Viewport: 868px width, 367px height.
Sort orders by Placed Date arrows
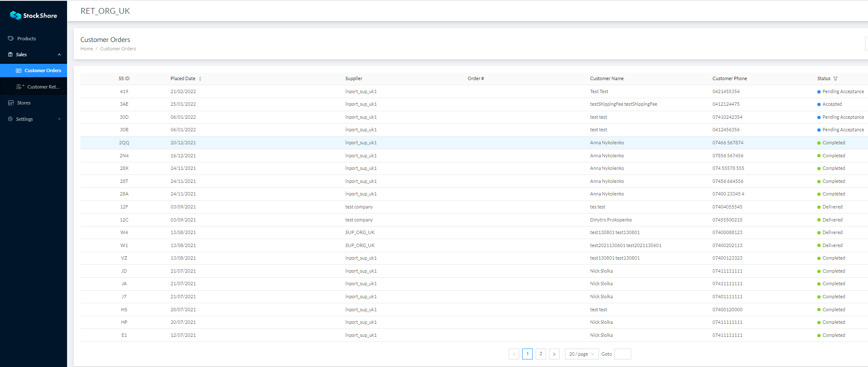[x=200, y=79]
